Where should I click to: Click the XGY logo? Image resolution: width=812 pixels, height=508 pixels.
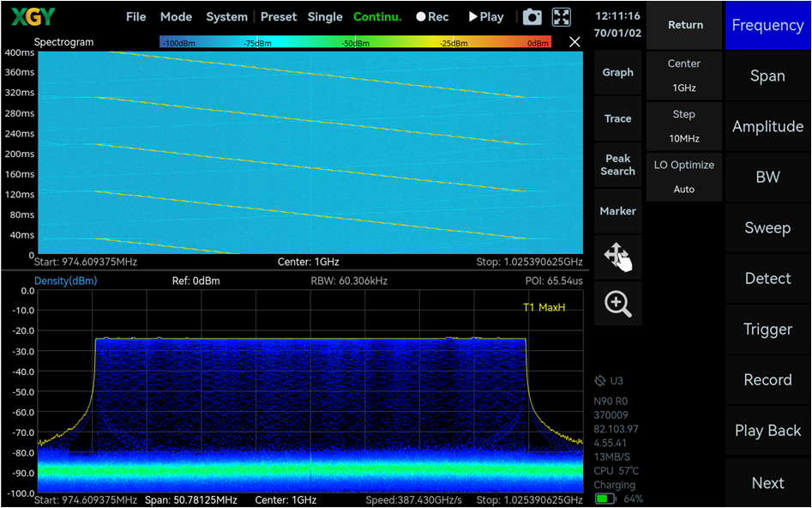click(x=33, y=17)
